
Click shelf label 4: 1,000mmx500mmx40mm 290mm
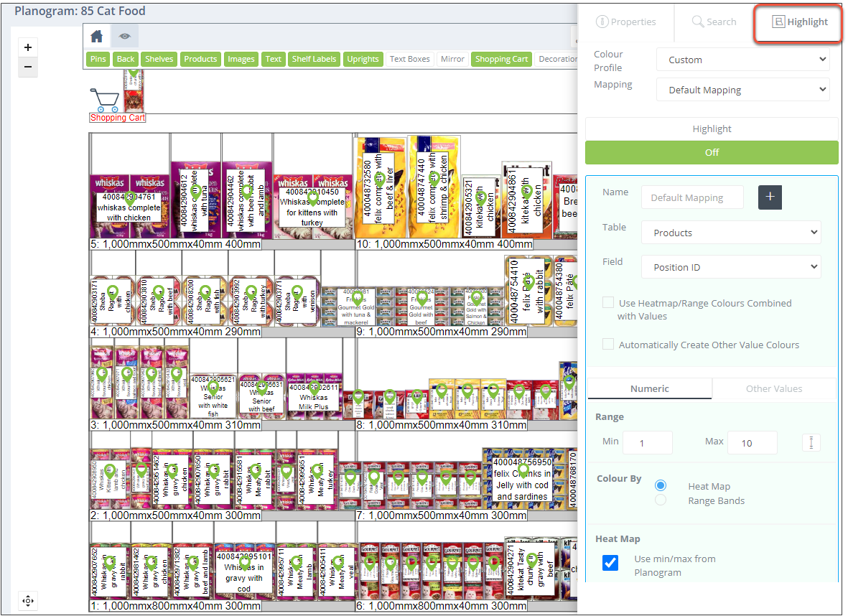tap(176, 332)
